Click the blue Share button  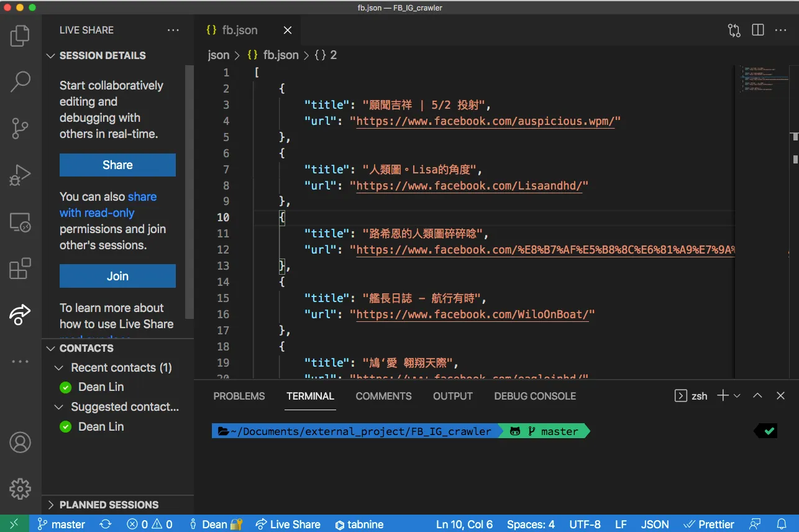(117, 165)
